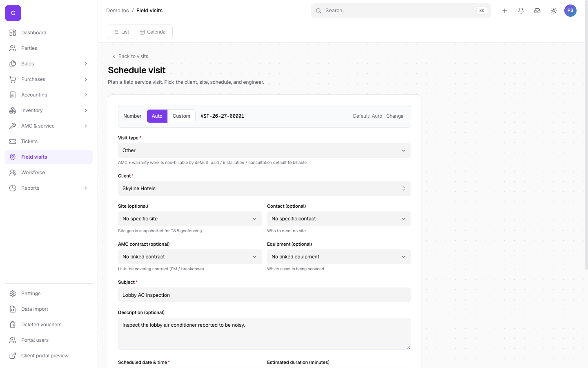Open Client portal preview link
The height and width of the screenshot is (368, 588).
[x=49, y=356]
